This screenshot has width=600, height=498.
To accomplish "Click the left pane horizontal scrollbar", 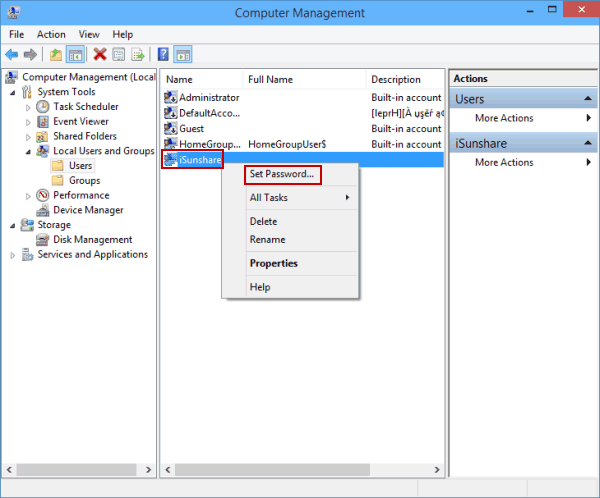I will [x=75, y=469].
